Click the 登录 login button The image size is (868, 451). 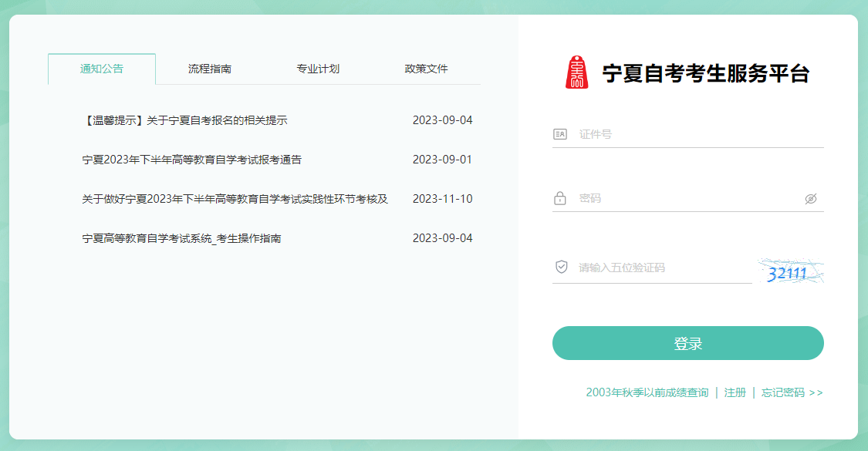[x=687, y=343]
